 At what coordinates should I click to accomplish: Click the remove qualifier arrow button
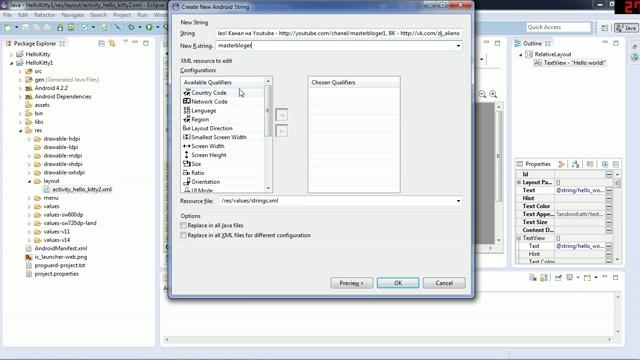(x=282, y=131)
